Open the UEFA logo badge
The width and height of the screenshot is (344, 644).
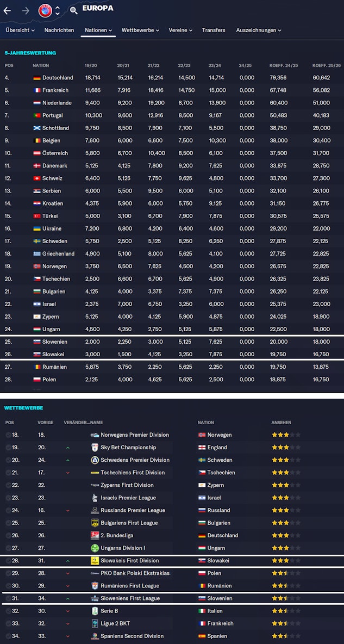[45, 10]
